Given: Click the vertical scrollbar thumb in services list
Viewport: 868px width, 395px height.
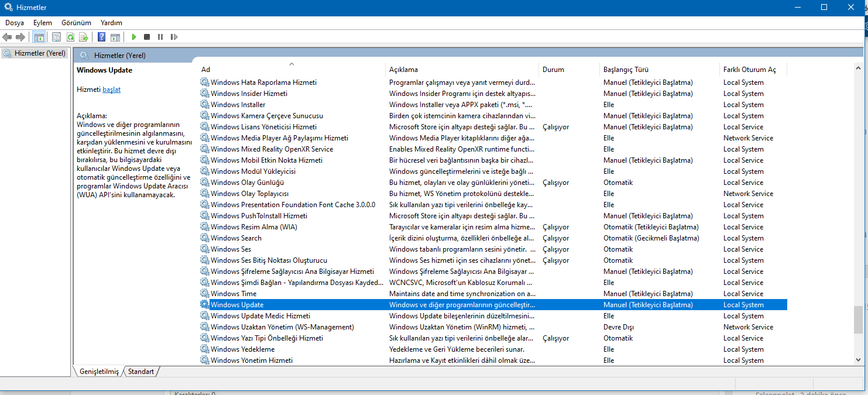Looking at the screenshot, I should click(858, 320).
